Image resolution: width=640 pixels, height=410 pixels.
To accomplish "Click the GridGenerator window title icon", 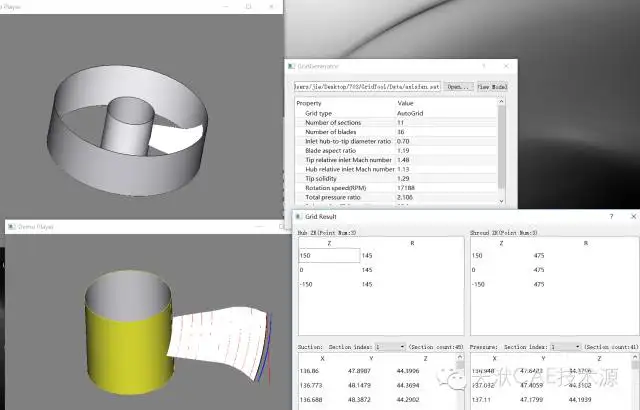I will coord(291,66).
